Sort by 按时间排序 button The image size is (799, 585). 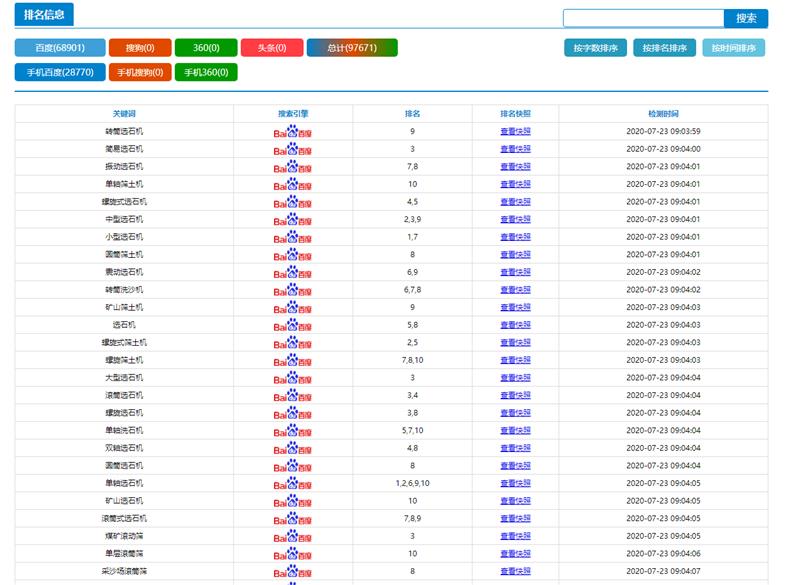coord(734,48)
